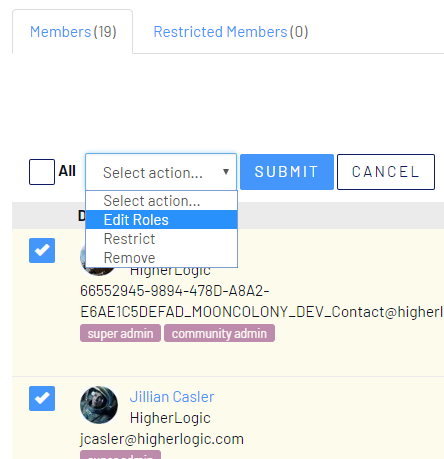Click the CANCEL button
Viewport: 444px width, 459px height.
tap(386, 172)
